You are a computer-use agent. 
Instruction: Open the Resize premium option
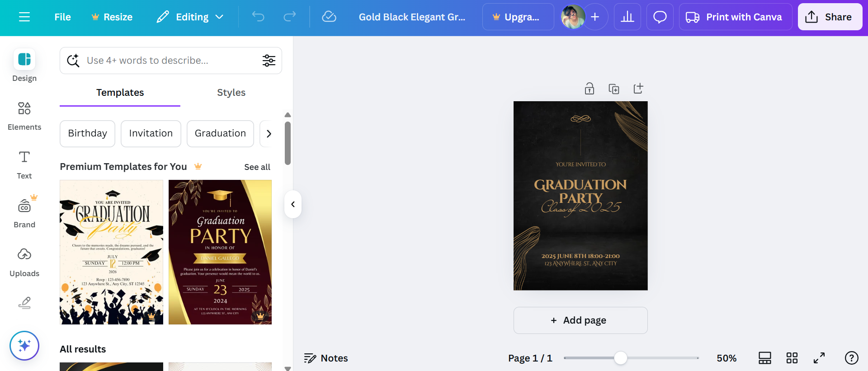point(112,17)
